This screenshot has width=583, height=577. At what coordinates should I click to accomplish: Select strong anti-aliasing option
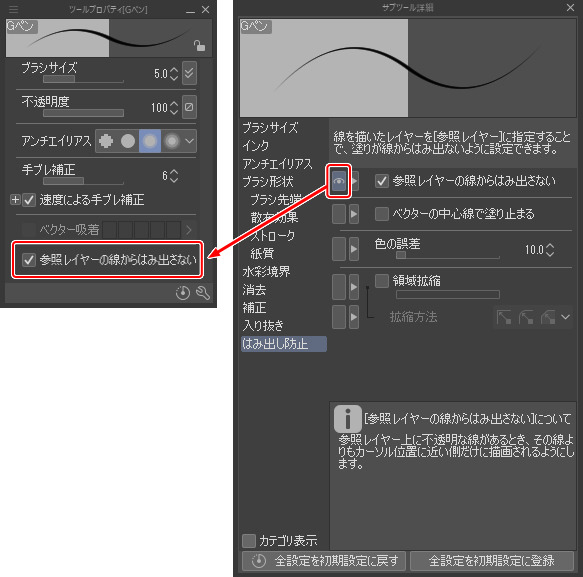pos(172,141)
